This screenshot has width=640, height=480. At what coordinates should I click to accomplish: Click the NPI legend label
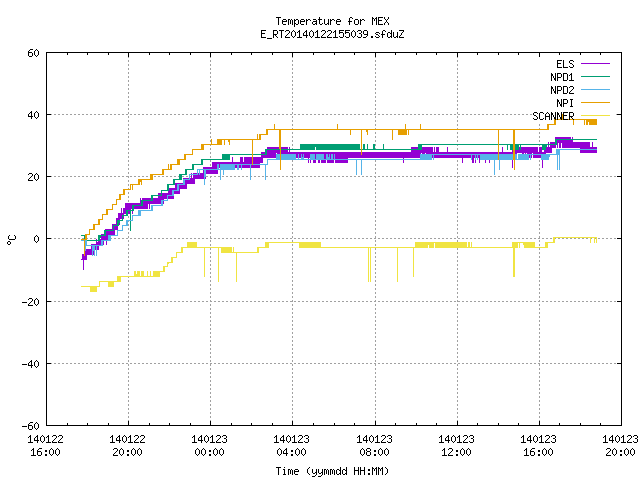(x=565, y=103)
